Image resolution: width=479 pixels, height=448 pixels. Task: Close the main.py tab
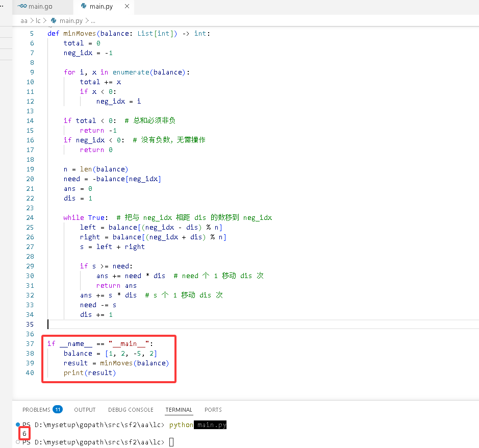(127, 6)
